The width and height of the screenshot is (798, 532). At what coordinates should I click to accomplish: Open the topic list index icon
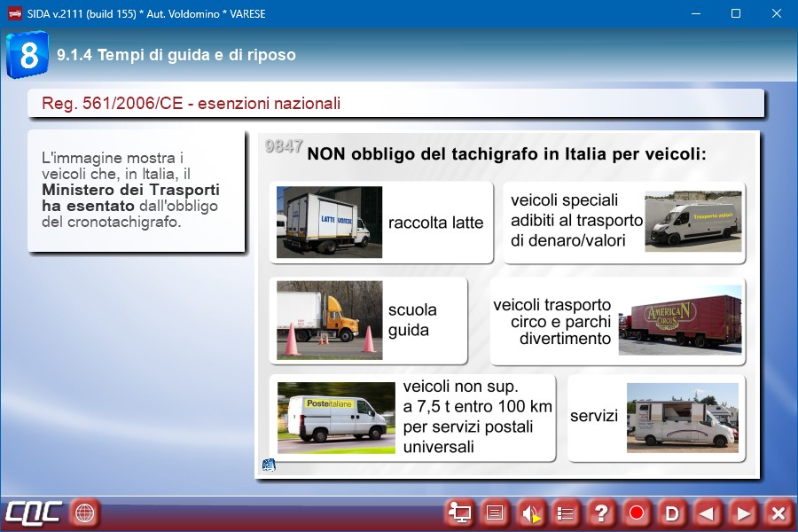(x=566, y=512)
